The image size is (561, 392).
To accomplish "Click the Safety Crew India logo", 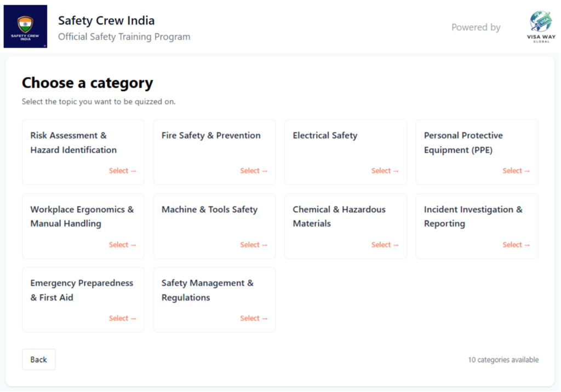I will pos(25,26).
